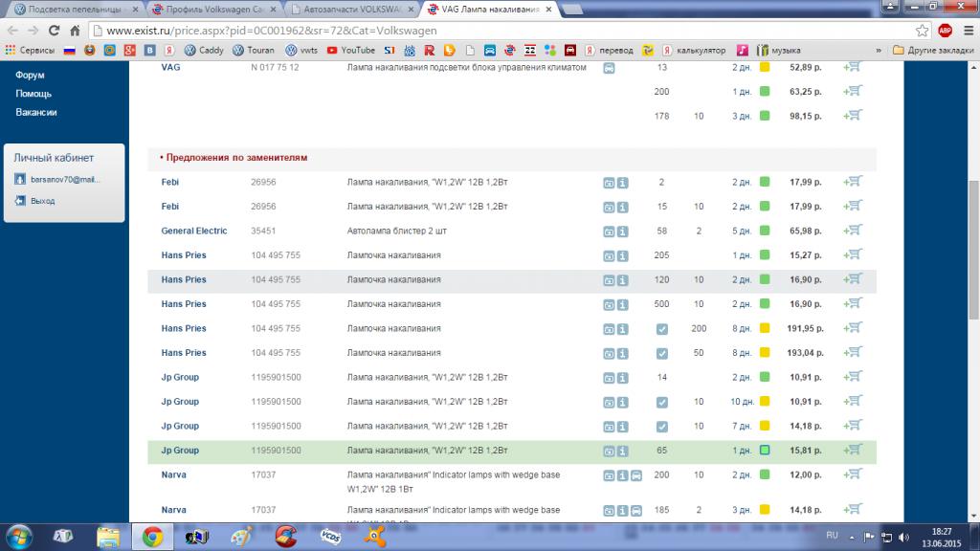Image resolution: width=980 pixels, height=551 pixels.
Task: Open the музыка bookmark
Action: click(x=779, y=50)
